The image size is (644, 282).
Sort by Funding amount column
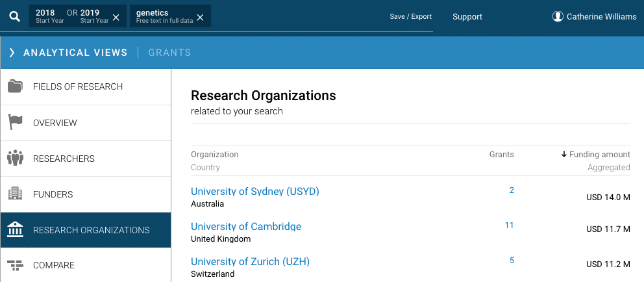(595, 155)
